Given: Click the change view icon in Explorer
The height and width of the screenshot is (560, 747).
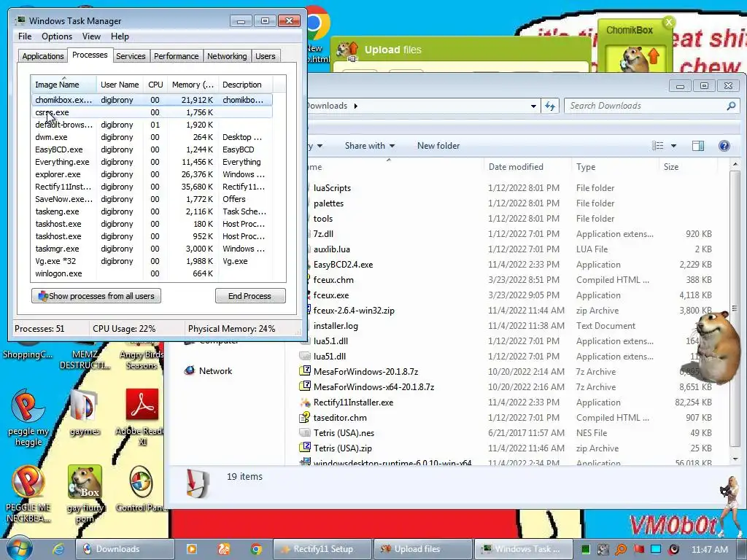Looking at the screenshot, I should [x=658, y=146].
